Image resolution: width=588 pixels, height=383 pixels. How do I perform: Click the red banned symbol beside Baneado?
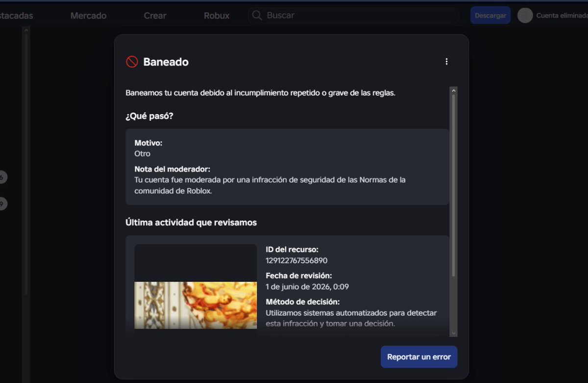point(132,62)
